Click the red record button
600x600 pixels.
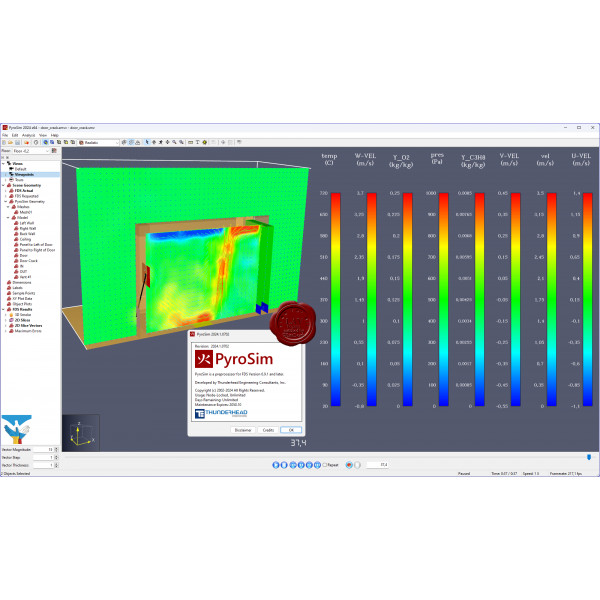[349, 465]
